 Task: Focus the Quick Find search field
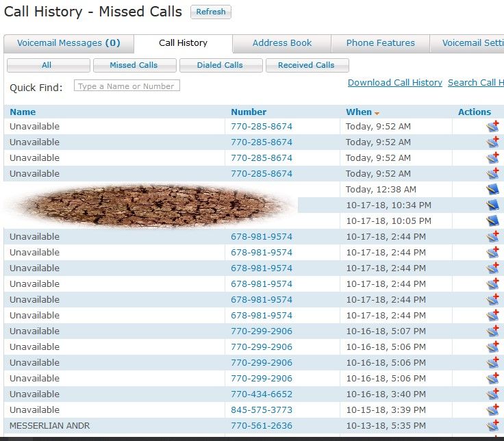[x=127, y=86]
